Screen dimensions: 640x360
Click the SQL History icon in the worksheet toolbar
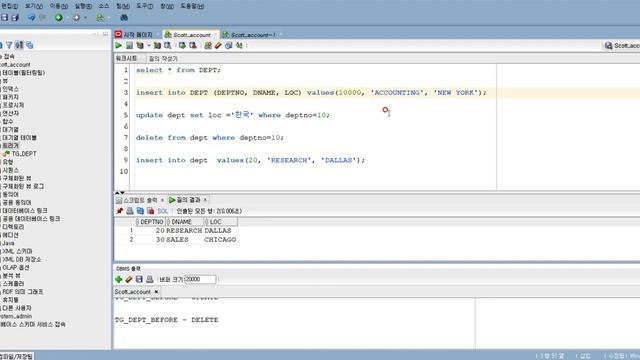coord(229,46)
